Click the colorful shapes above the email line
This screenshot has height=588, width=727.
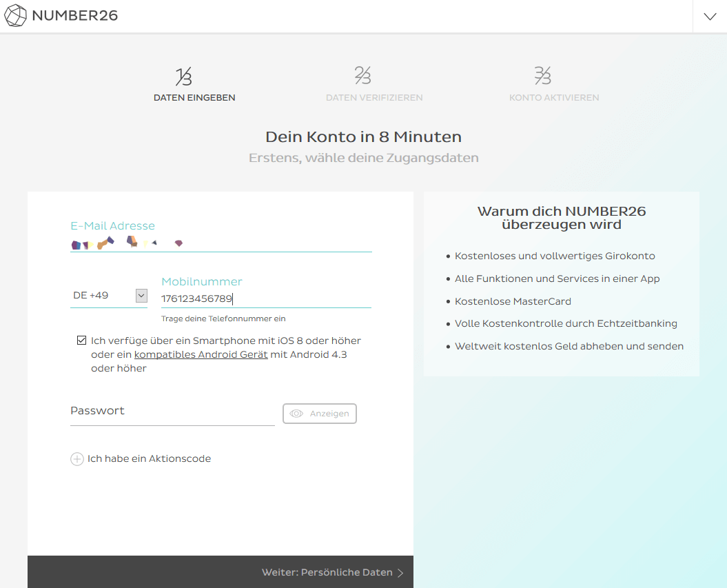[127, 243]
